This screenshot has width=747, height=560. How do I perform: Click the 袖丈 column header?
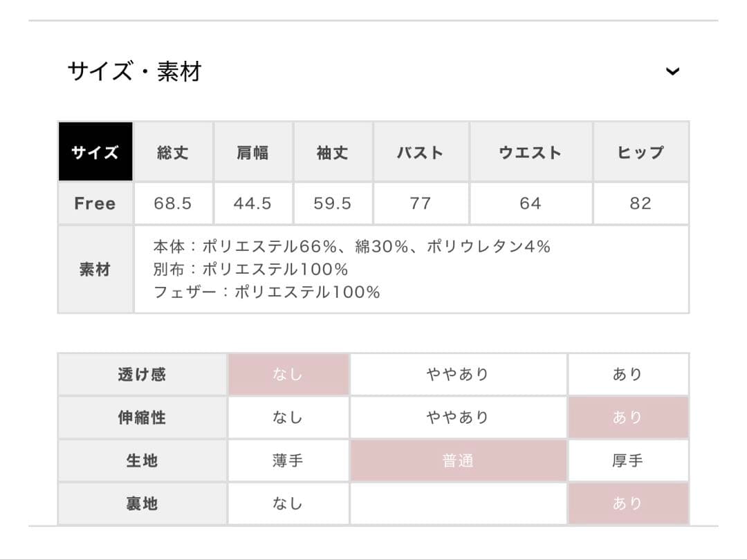tap(333, 152)
